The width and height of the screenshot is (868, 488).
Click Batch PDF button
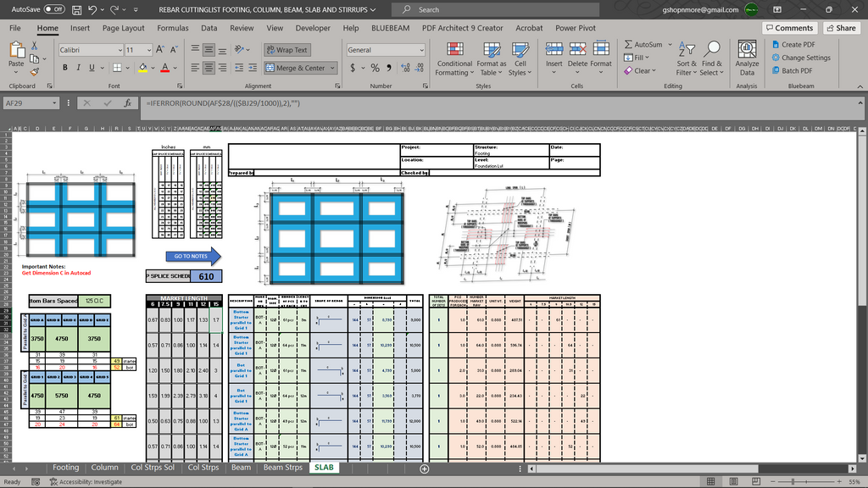pos(793,70)
